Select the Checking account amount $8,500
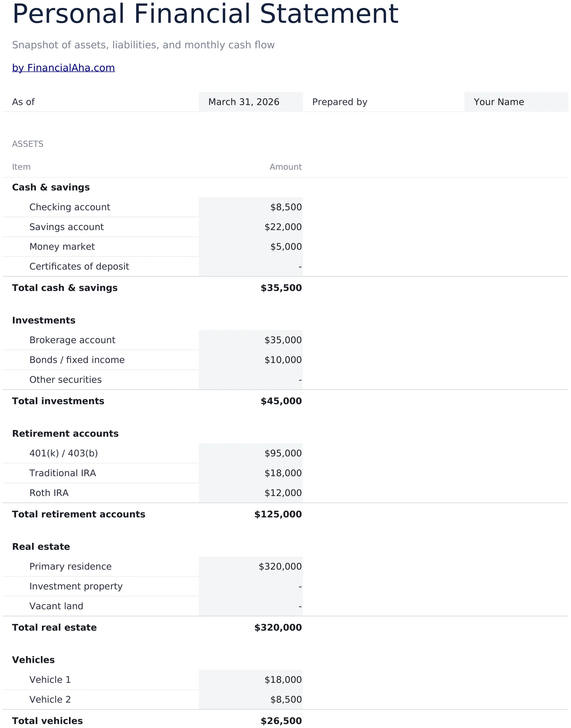 [x=251, y=207]
